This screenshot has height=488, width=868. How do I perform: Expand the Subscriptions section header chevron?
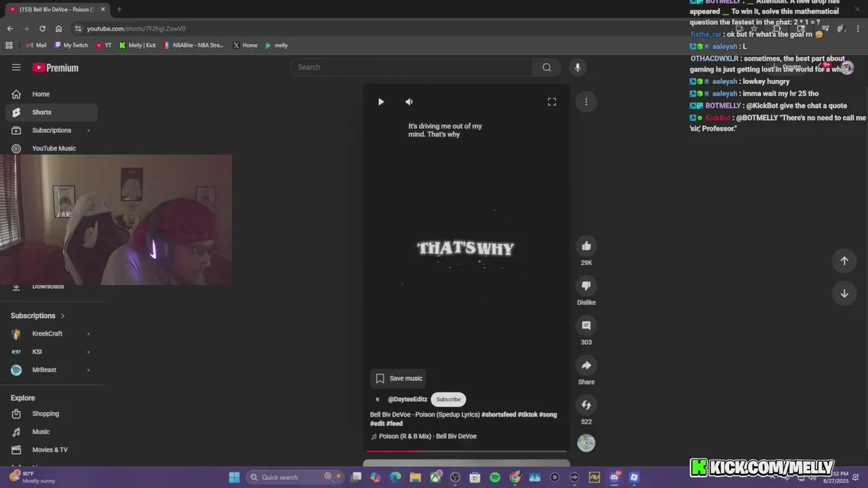point(62,316)
